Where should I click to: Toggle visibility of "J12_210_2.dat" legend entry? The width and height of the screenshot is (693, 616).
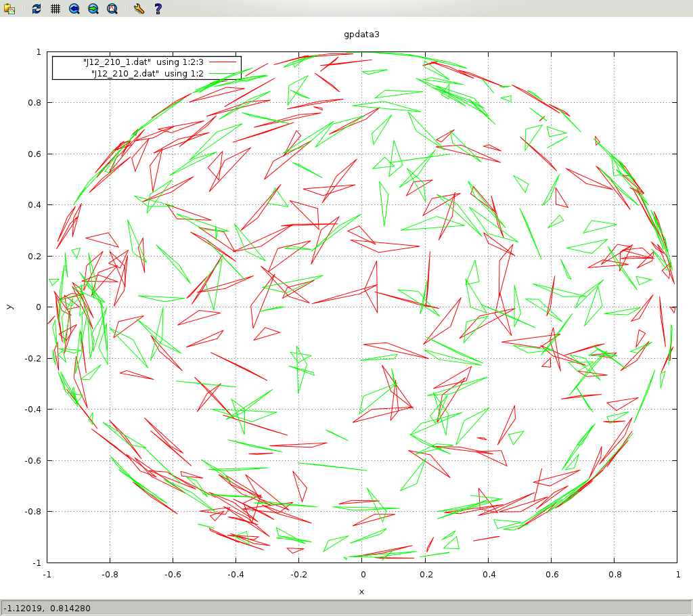click(x=147, y=74)
